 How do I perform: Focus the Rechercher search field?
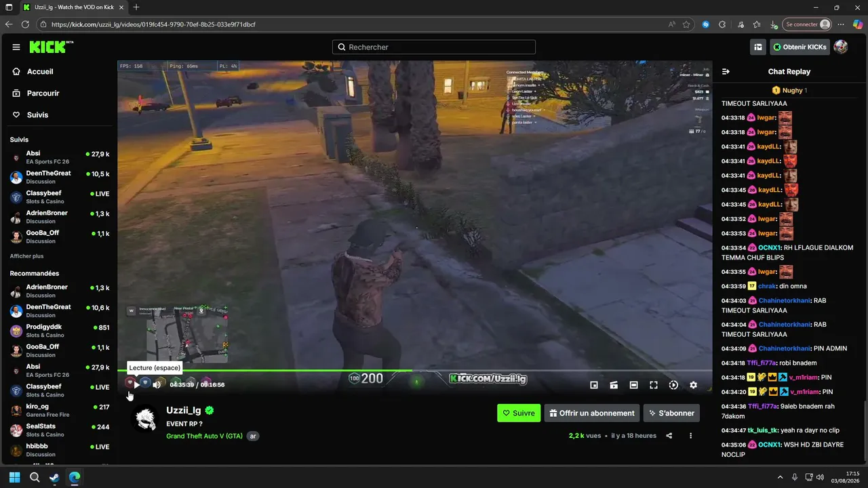click(x=434, y=47)
